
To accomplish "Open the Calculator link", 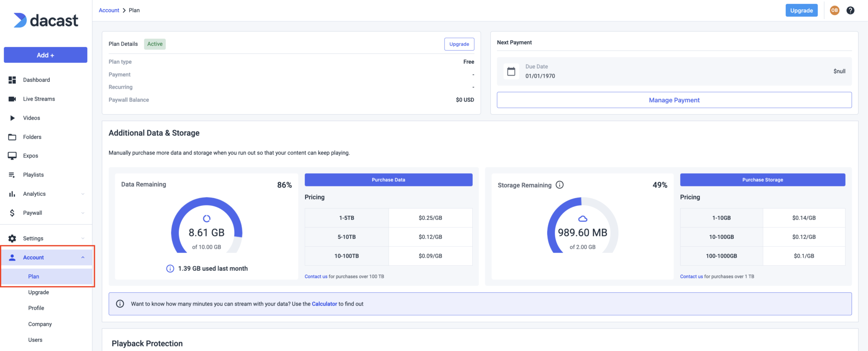I will [x=324, y=304].
